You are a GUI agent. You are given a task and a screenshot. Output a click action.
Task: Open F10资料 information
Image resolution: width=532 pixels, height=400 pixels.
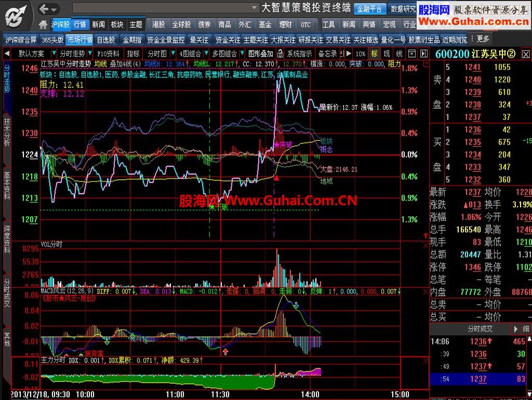108,54
